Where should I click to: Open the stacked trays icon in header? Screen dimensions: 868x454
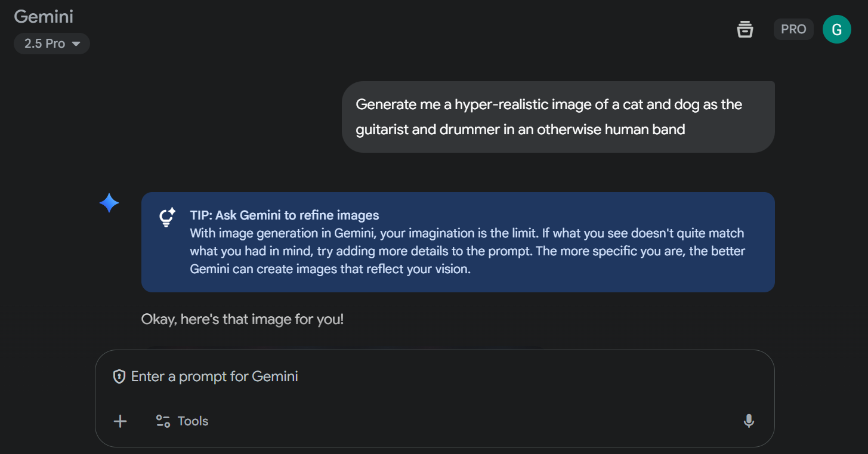pyautogui.click(x=745, y=29)
